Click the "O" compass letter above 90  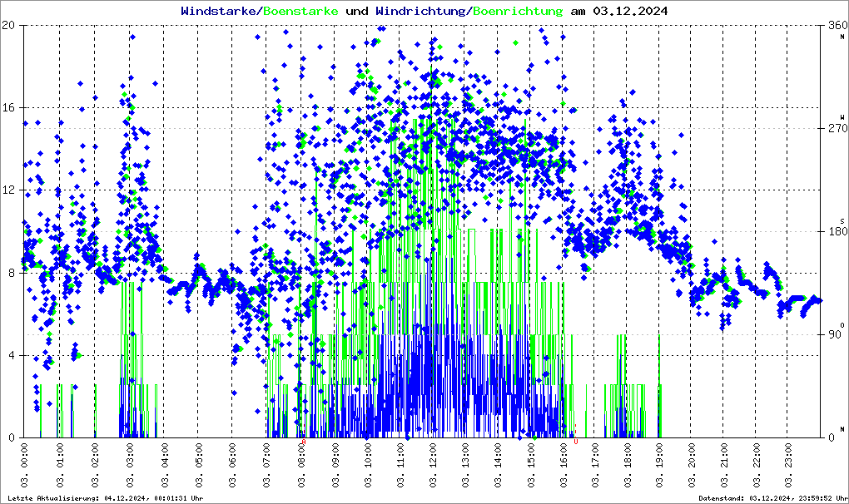pyautogui.click(x=842, y=325)
